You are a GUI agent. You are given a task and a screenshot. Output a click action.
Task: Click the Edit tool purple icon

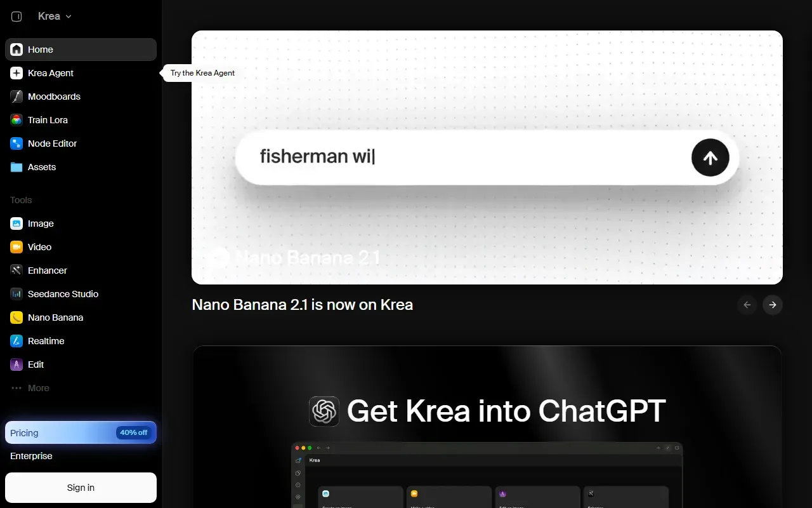(16, 364)
